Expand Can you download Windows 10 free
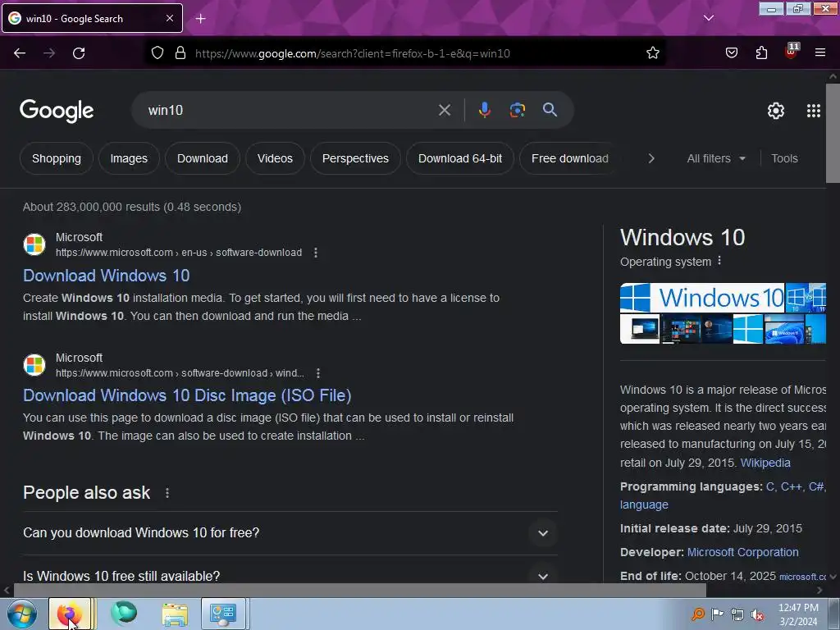Viewport: 840px width, 630px height. pos(290,533)
